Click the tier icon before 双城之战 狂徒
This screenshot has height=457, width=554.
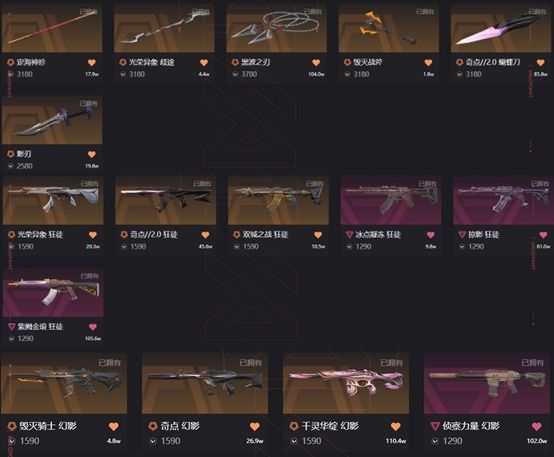click(x=236, y=235)
